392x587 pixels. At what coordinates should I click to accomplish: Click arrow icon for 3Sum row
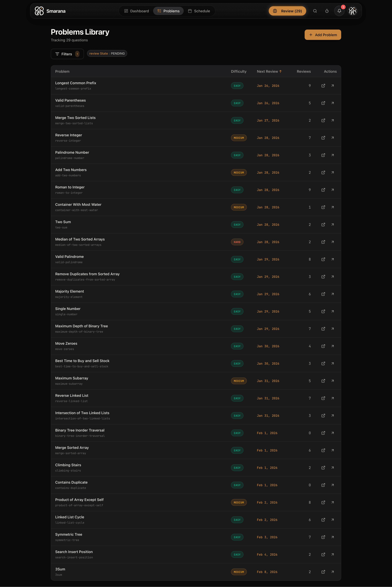[332, 572]
